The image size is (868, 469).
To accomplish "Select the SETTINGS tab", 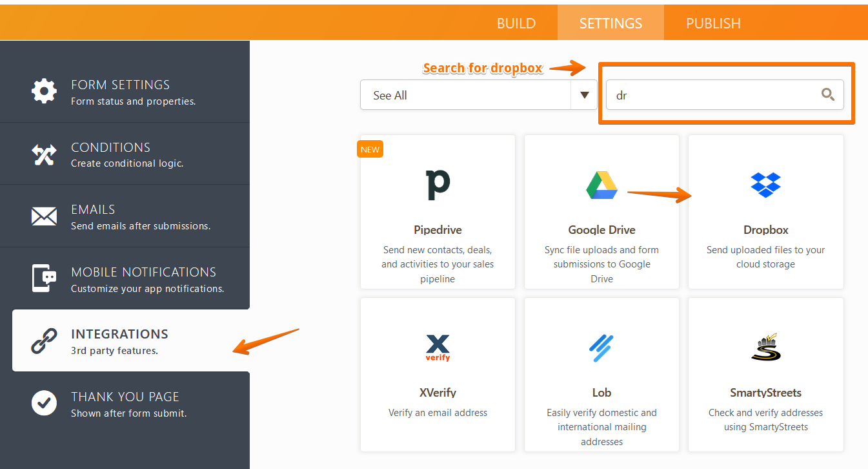I will [x=611, y=23].
